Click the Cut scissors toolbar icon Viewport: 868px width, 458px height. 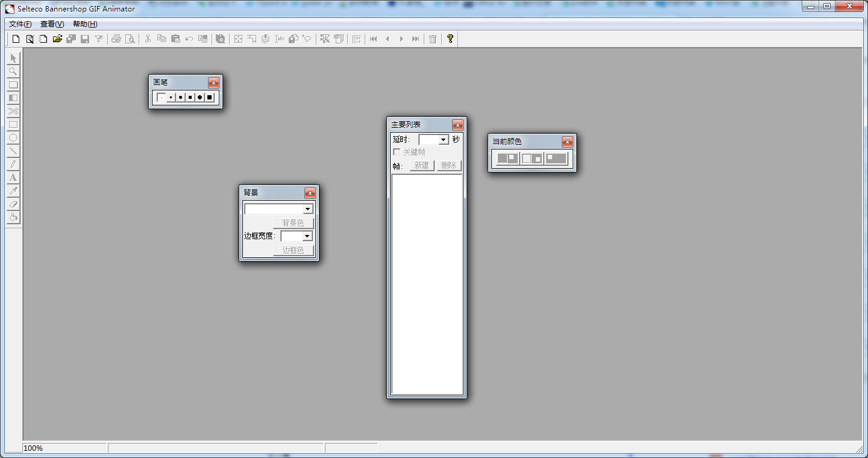tap(148, 39)
